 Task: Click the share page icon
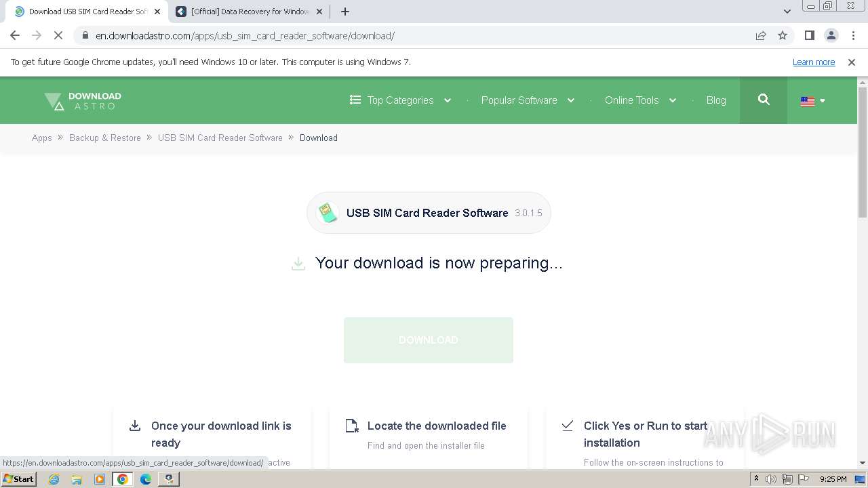coord(761,36)
